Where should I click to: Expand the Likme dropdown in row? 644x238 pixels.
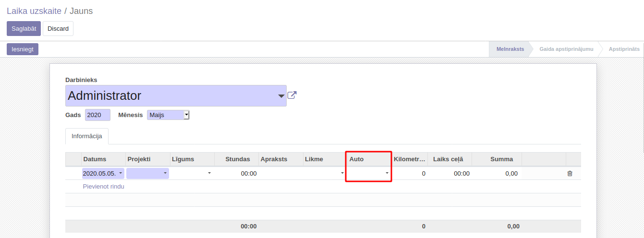[324, 173]
